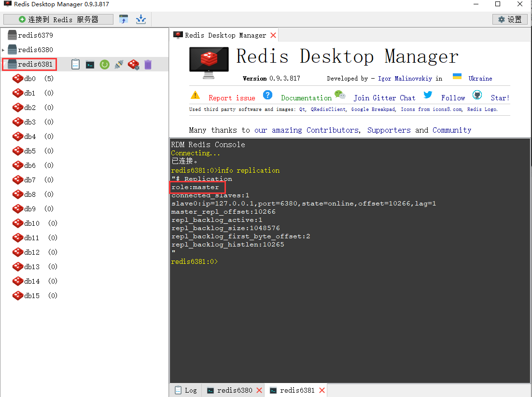Close the redis6380 console tab
Screen dimensions: 532x397
[259, 390]
